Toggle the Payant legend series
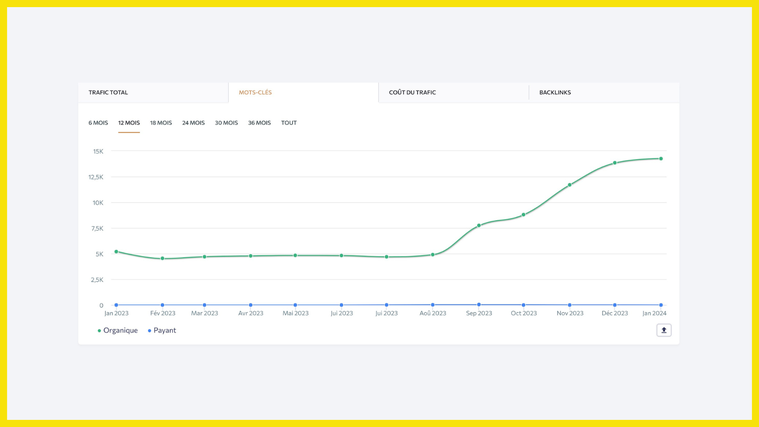 click(163, 330)
